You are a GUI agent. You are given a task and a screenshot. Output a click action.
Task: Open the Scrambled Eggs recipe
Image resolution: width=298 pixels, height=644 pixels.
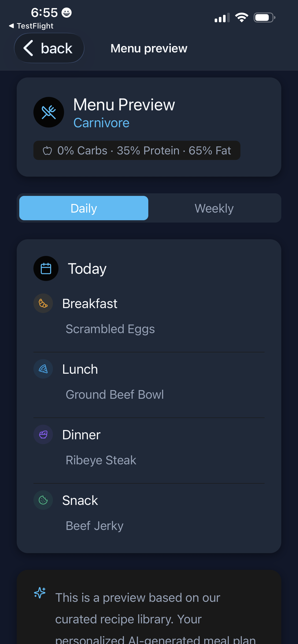point(110,329)
